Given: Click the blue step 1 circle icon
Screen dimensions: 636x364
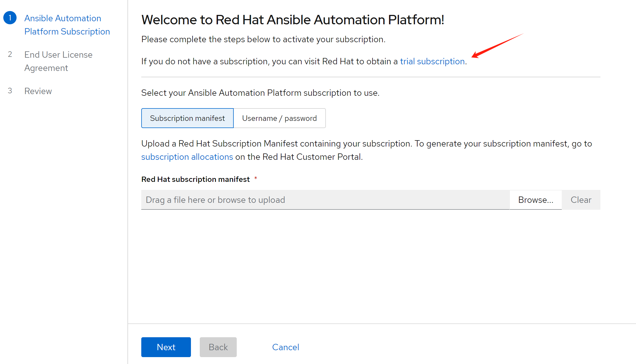Looking at the screenshot, I should point(10,18).
